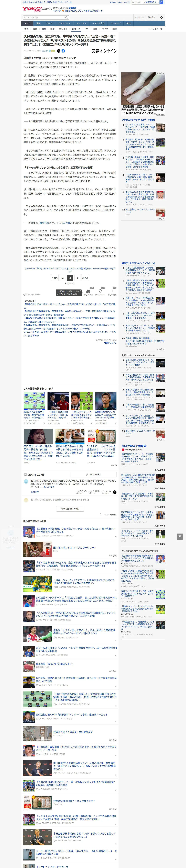Viewport: 186px width, 868px height.
Task: Open the みんなの意見 tab
Action: pos(98,24)
